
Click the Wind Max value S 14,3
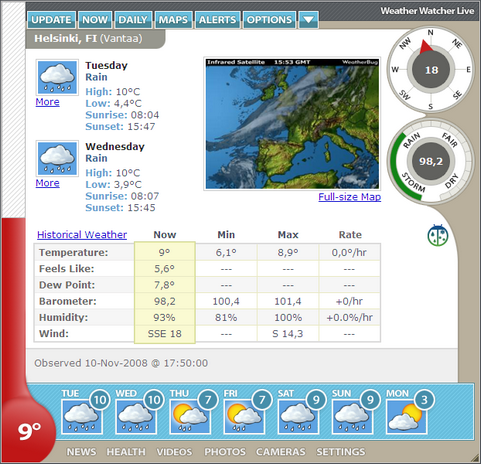(288, 334)
